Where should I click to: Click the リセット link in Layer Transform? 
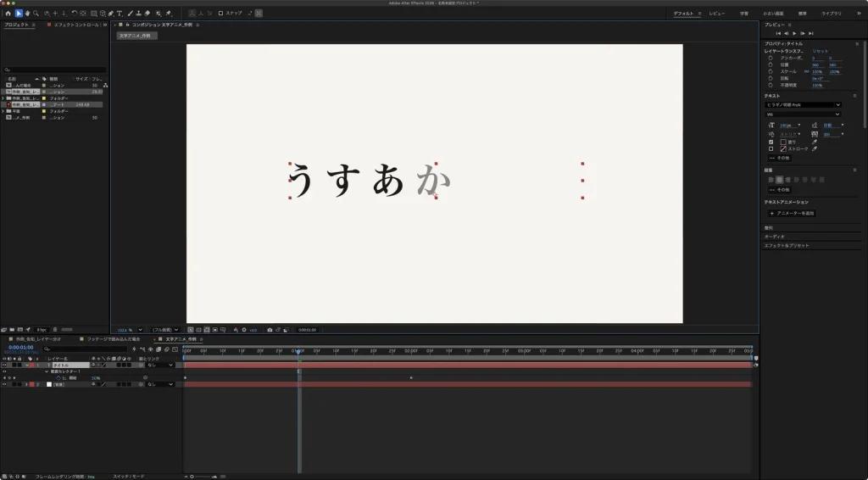point(821,51)
